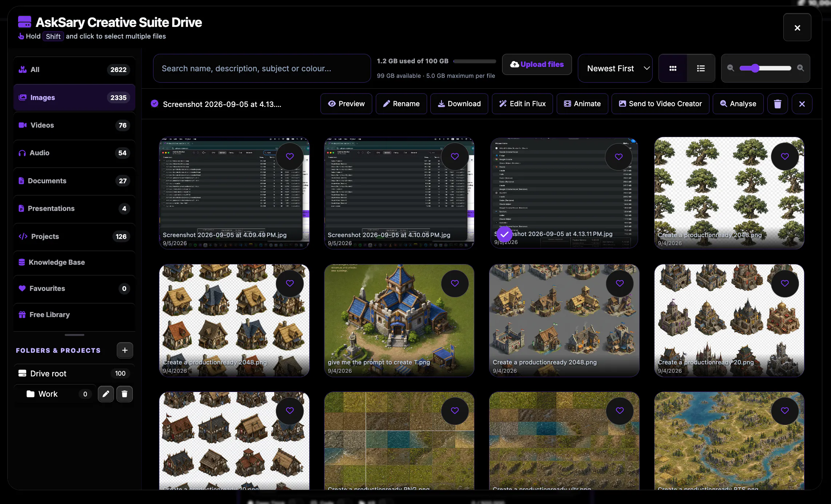Analyse the selected image

738,104
